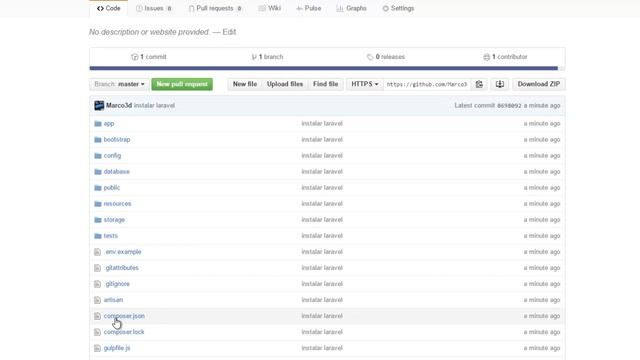The height and width of the screenshot is (360, 640).
Task: Click folder icon beside public
Action: tap(98, 188)
